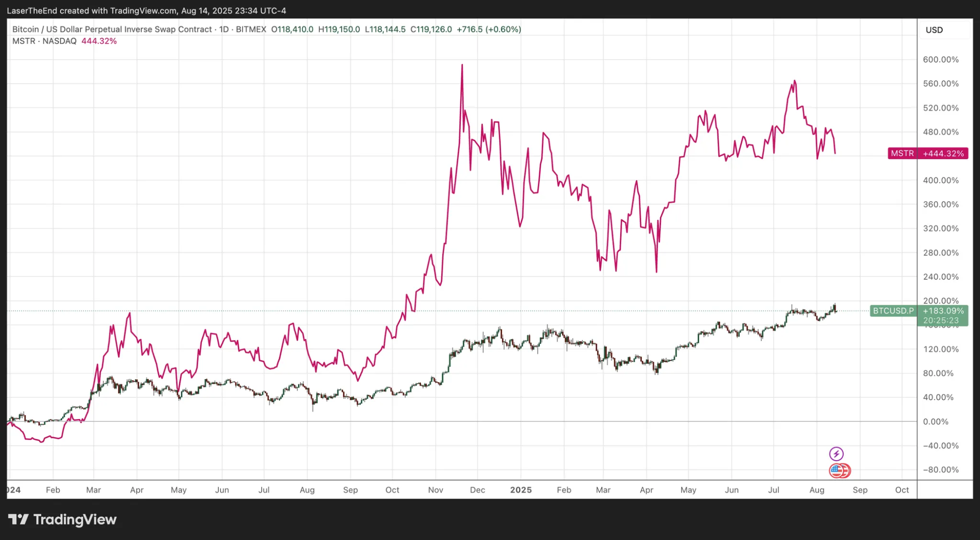Click the TradingView wordmark text
Viewport: 980px width, 540px height.
coord(75,519)
